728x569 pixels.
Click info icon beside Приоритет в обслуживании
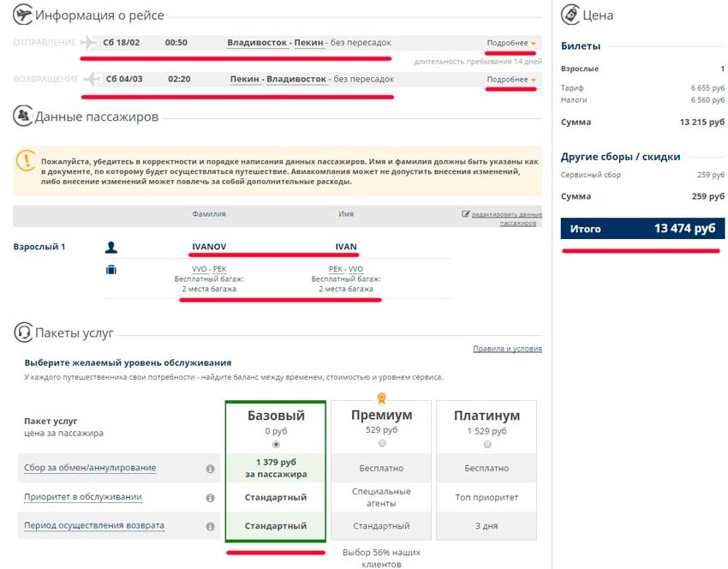(x=210, y=498)
